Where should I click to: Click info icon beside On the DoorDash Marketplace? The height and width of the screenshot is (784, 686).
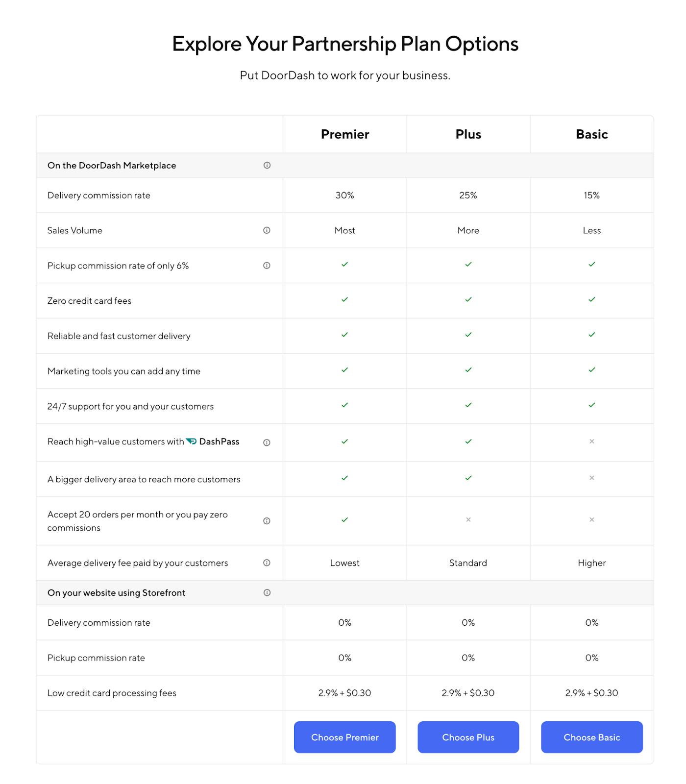point(267,165)
